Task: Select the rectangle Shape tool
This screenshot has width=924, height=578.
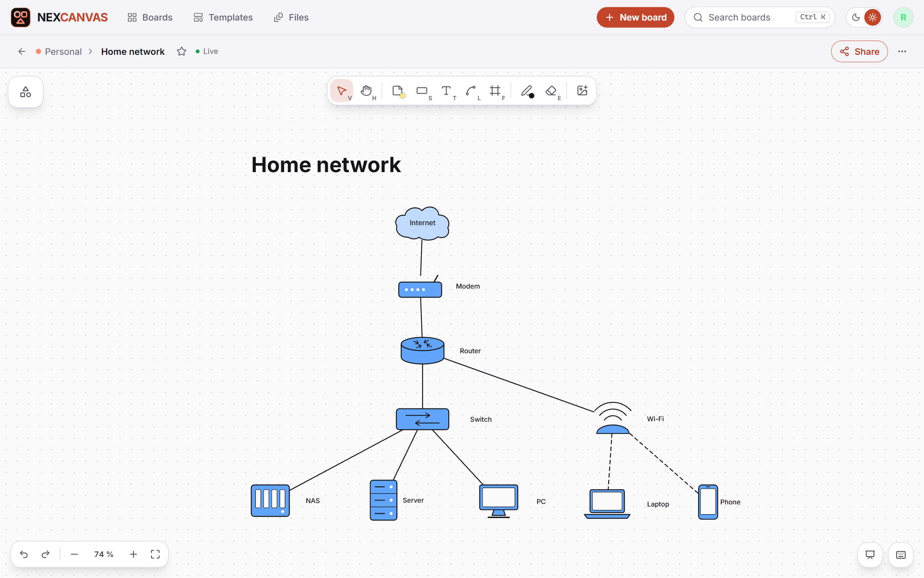Action: pyautogui.click(x=423, y=91)
